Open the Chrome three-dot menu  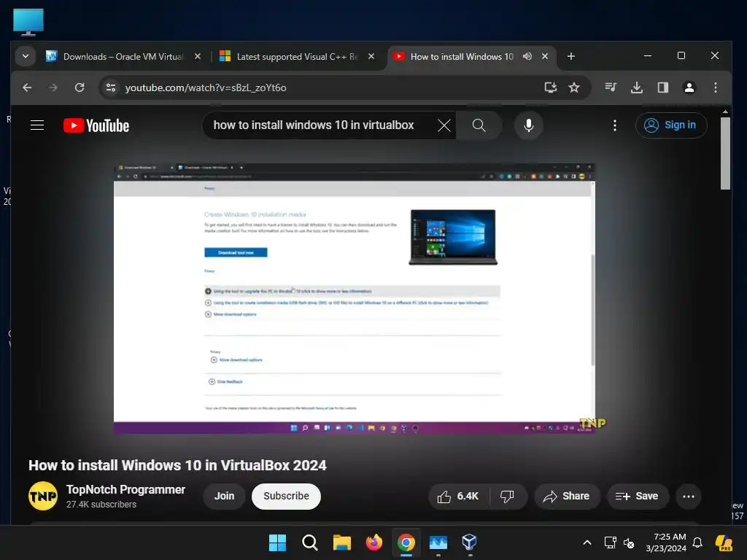tap(715, 87)
